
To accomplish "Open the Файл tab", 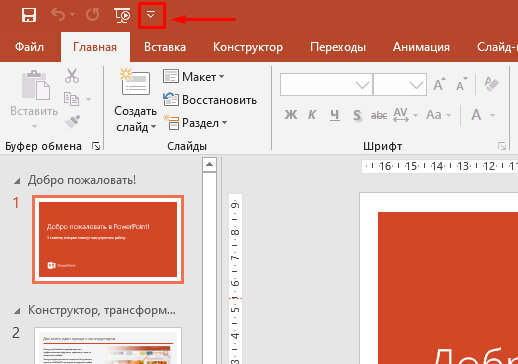I will [29, 47].
